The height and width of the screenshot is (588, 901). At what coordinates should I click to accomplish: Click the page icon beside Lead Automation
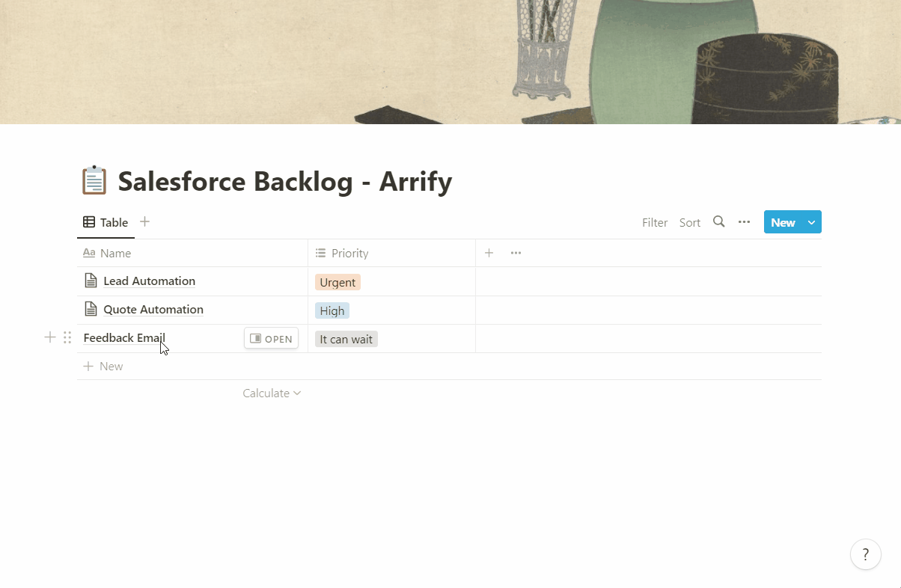click(x=91, y=280)
